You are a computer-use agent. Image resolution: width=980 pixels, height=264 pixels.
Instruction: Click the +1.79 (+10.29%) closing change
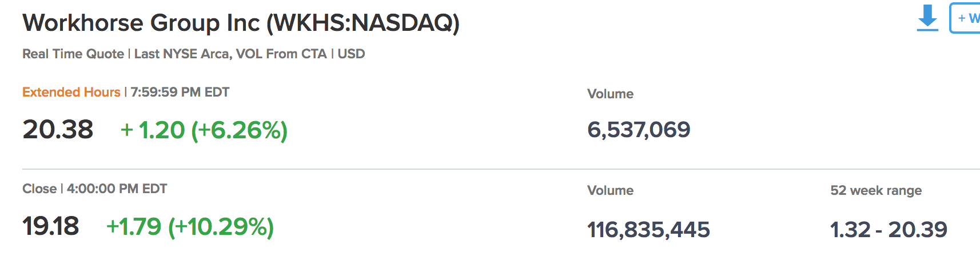click(x=190, y=227)
